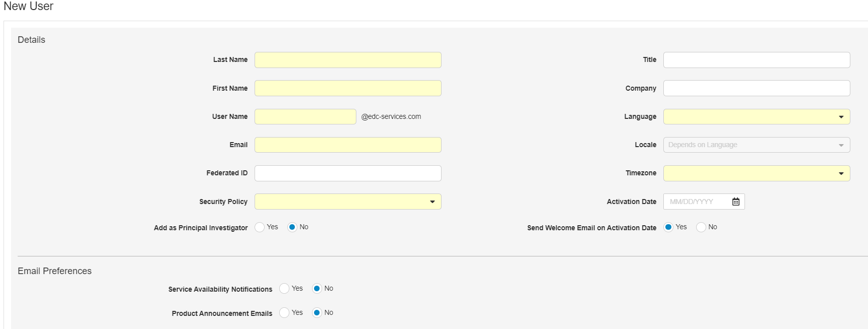Select No for Add as Principal Investigator
This screenshot has height=329, width=868.
[x=292, y=227]
